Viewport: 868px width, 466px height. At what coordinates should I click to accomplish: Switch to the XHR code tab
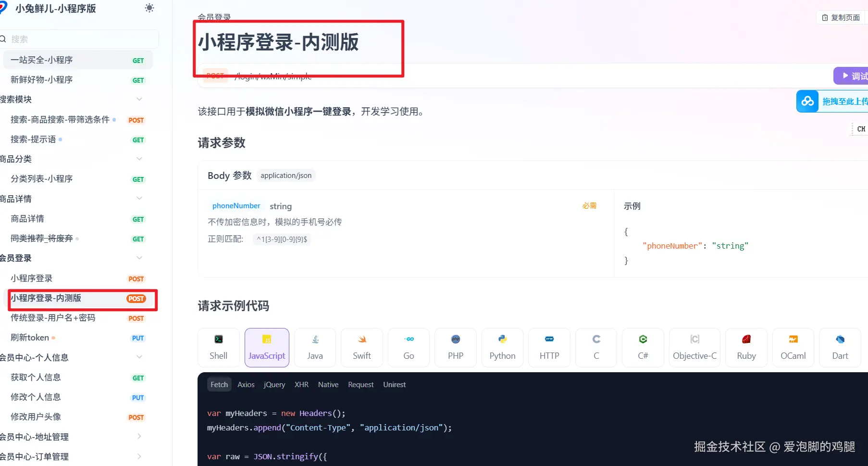point(302,384)
